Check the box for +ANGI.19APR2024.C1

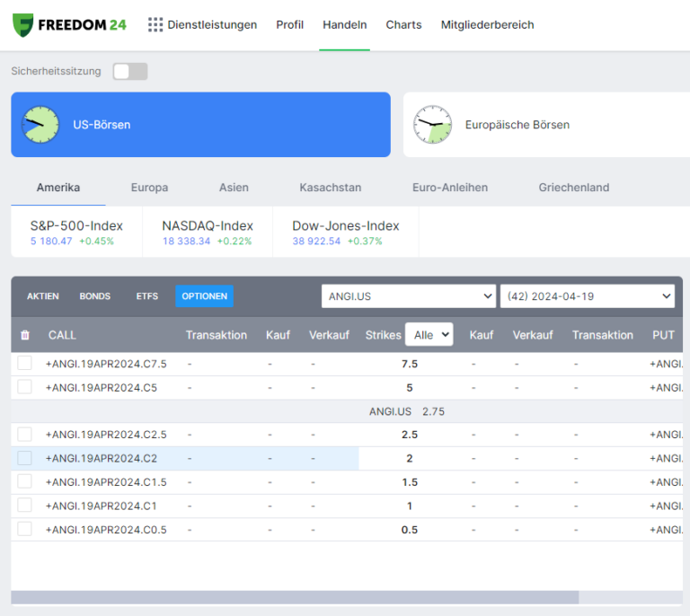coord(24,506)
